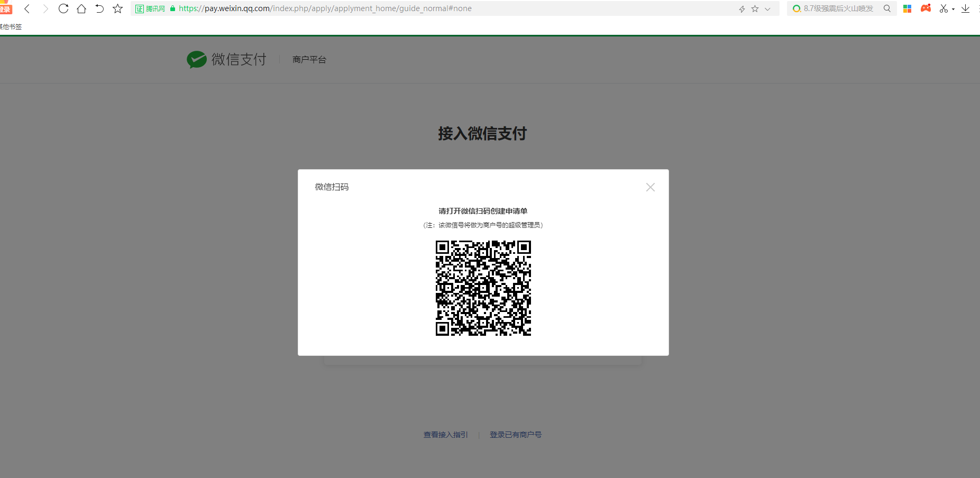The height and width of the screenshot is (478, 980).
Task: Click the star favorite icon inside address bar
Action: [755, 8]
